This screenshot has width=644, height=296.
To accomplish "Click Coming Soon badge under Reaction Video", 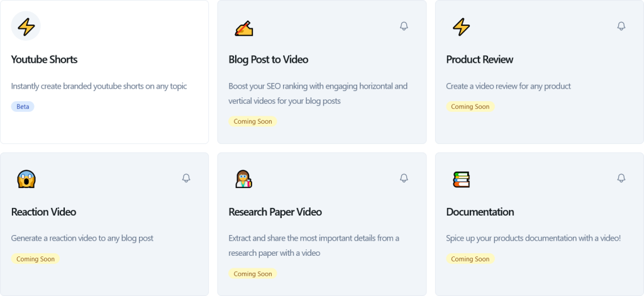I will click(35, 259).
